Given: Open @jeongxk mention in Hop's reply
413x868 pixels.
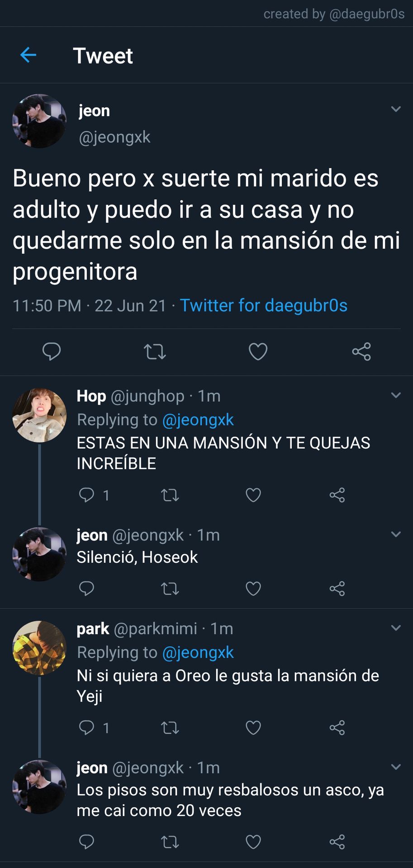Looking at the screenshot, I should click(x=198, y=420).
